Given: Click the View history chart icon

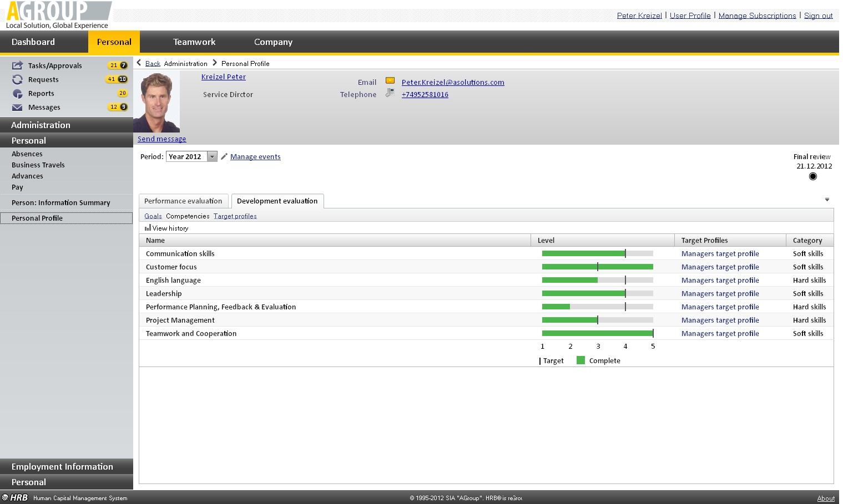Looking at the screenshot, I should (x=148, y=228).
